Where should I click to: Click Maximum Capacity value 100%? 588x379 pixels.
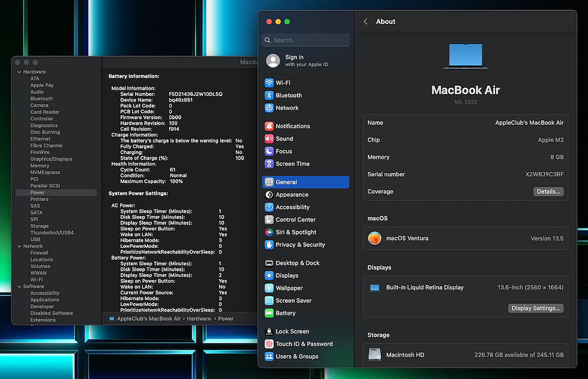(x=176, y=182)
